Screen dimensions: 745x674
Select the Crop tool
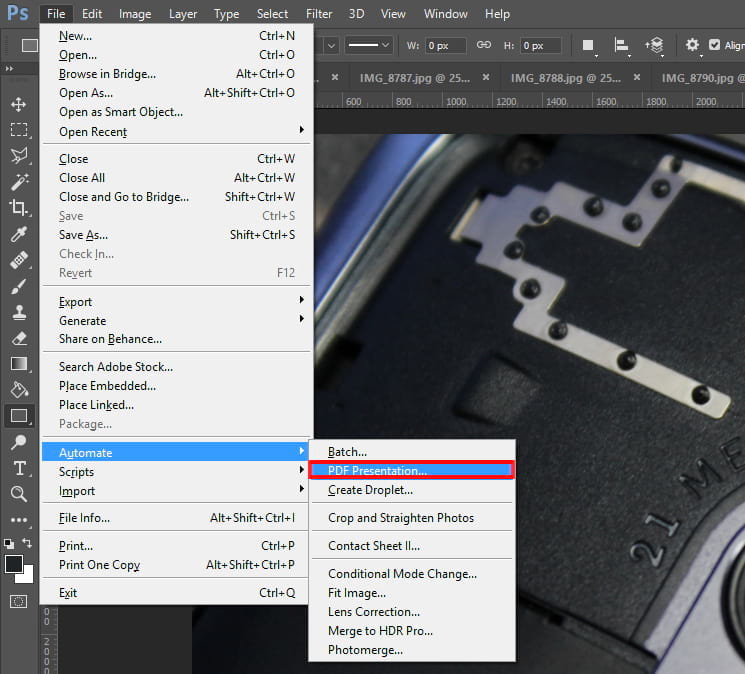click(18, 208)
